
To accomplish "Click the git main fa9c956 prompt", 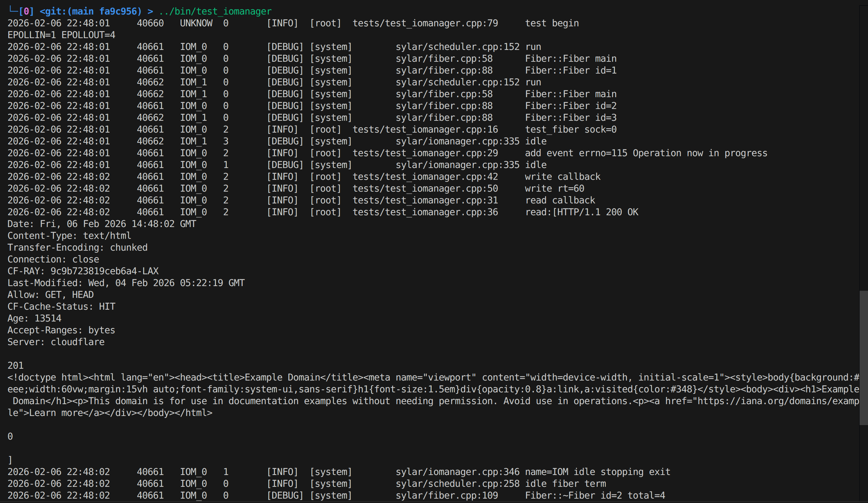I will pyautogui.click(x=91, y=11).
